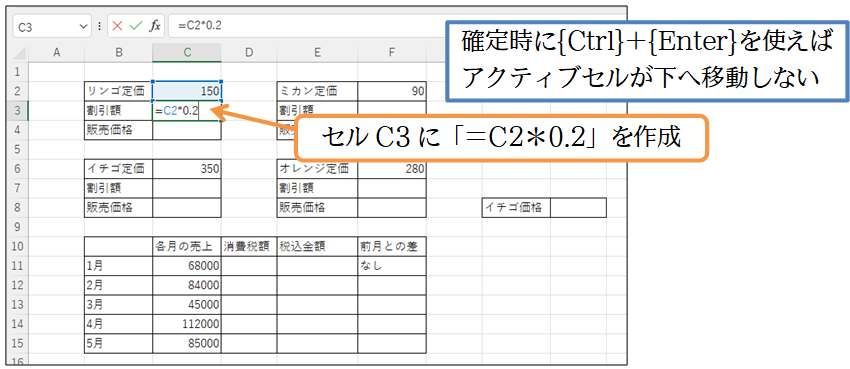Select the column E header
850x369 pixels.
317,53
